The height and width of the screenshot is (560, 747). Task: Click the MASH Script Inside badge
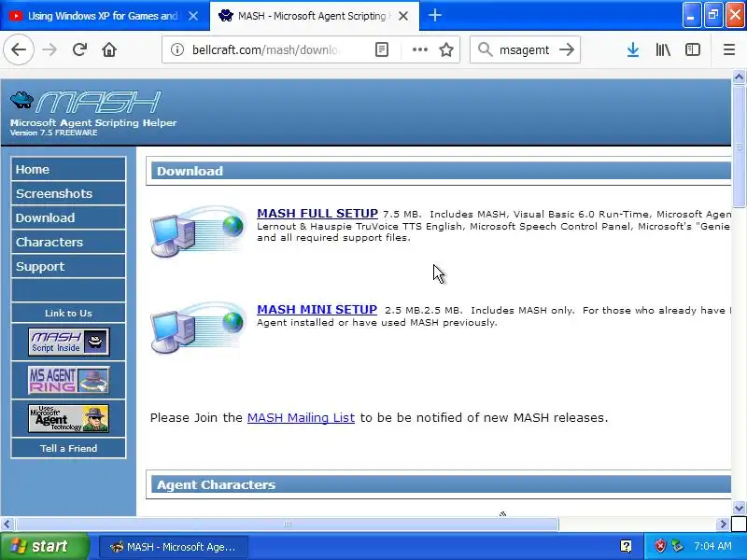point(68,342)
